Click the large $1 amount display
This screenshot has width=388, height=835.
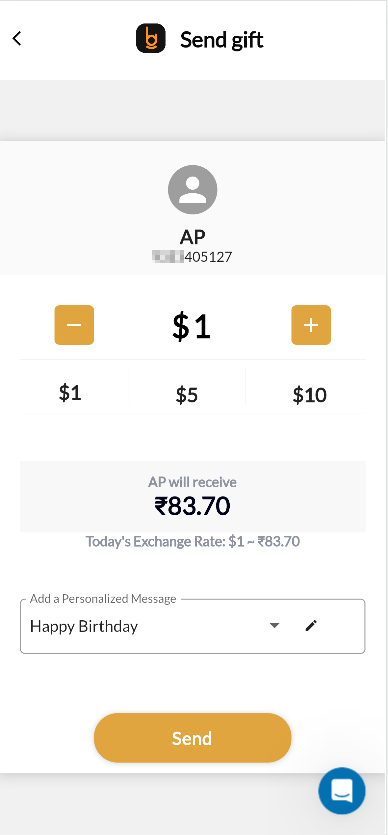coord(192,326)
